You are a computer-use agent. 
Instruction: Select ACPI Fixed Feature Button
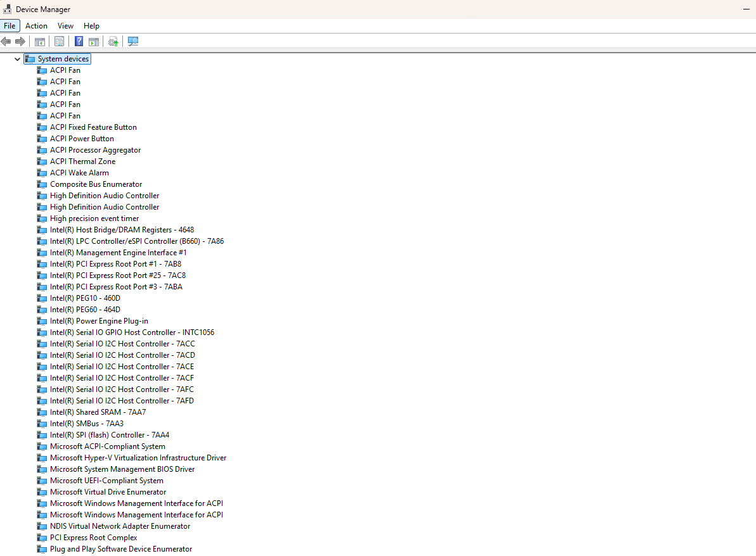click(94, 127)
